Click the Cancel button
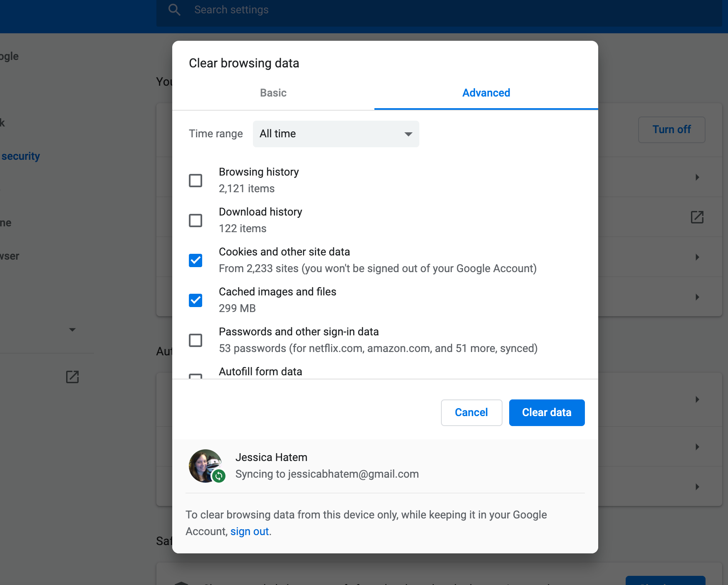This screenshot has height=585, width=728. click(471, 413)
